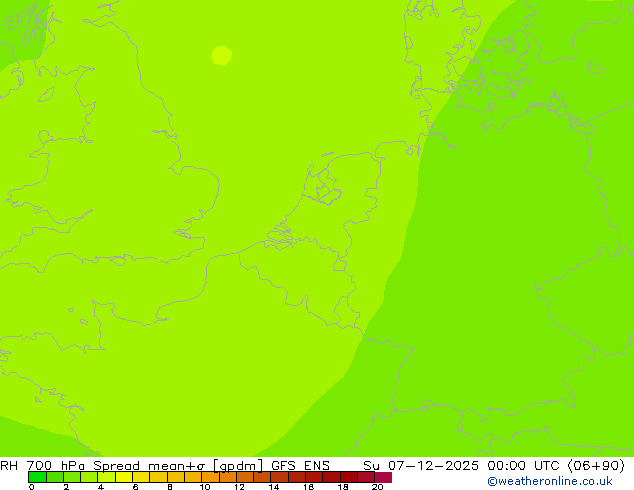Click the bright green legend swatch above label 0

pos(37,477)
